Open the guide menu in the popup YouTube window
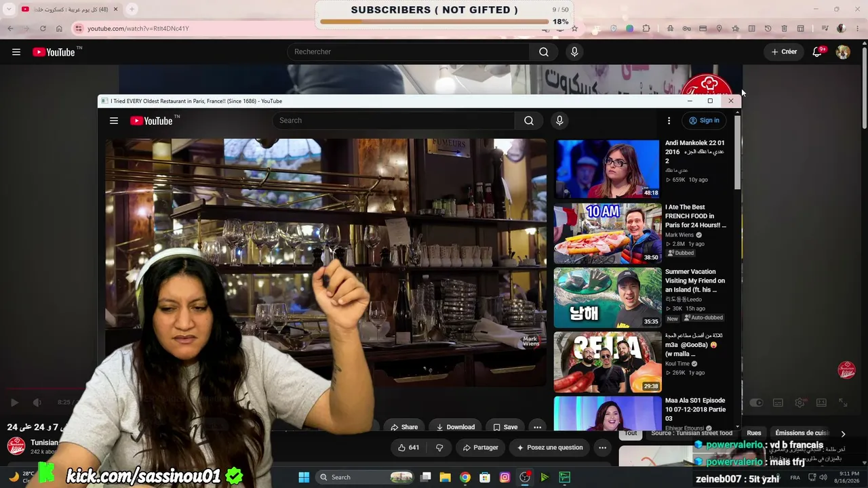 click(114, 121)
